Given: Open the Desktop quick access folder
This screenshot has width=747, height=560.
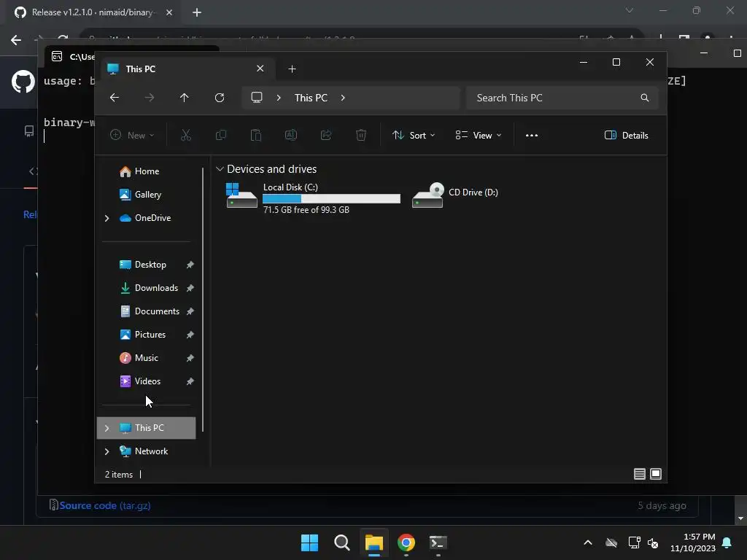Looking at the screenshot, I should tap(150, 265).
